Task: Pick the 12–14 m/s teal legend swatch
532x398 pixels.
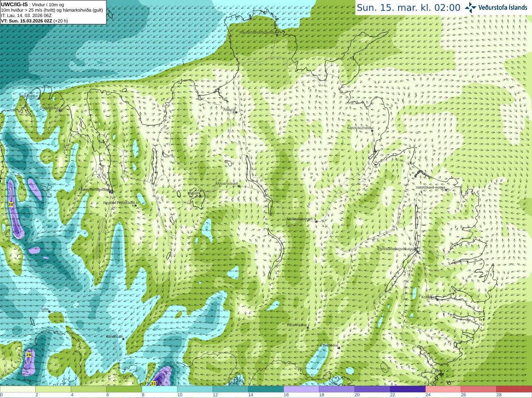Action: (x=230, y=389)
